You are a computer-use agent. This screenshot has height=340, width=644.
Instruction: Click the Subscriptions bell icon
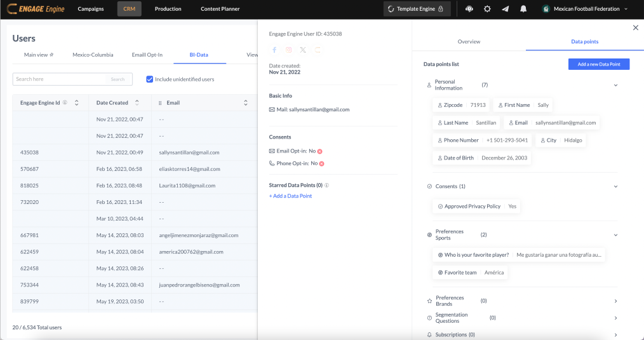point(429,335)
